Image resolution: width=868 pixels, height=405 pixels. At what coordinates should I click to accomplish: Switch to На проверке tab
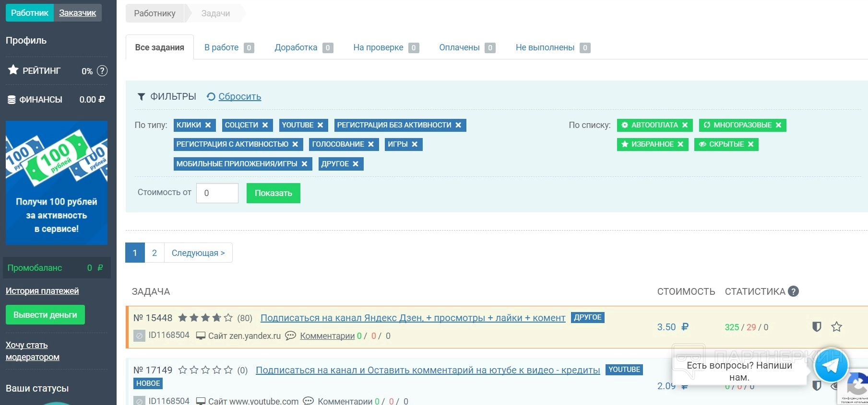[386, 47]
